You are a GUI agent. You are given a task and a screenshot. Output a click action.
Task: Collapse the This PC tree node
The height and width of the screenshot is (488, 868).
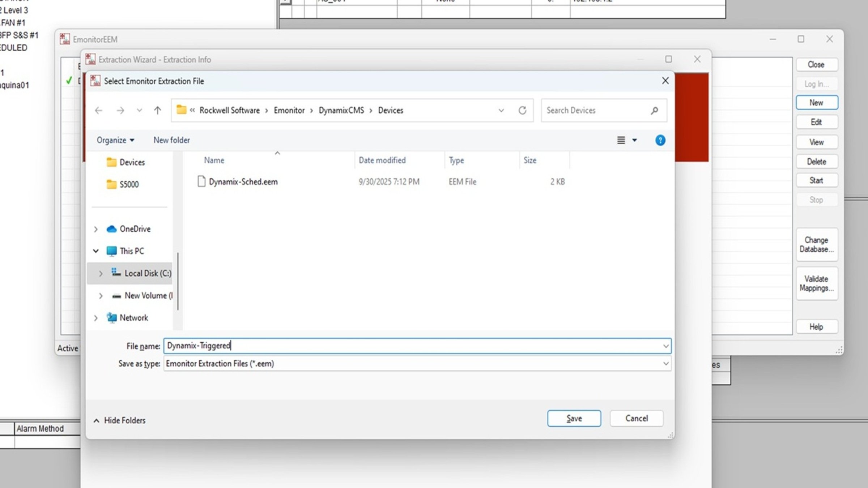click(96, 251)
